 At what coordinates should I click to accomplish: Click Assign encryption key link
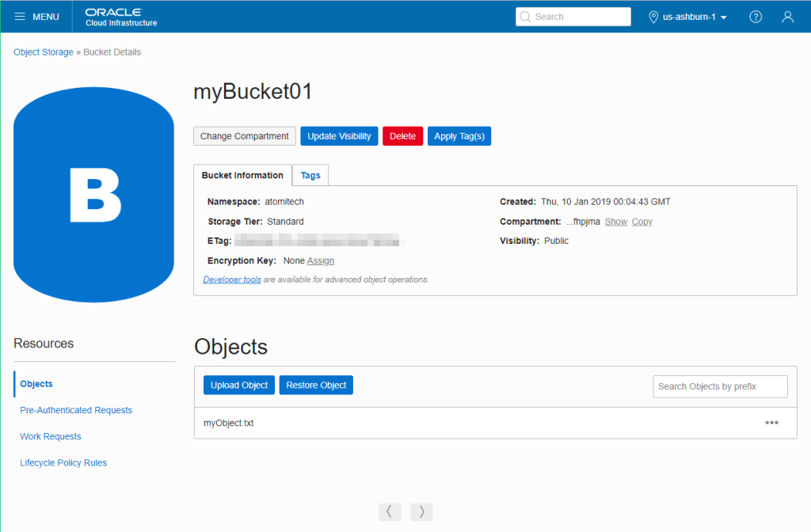tap(321, 260)
